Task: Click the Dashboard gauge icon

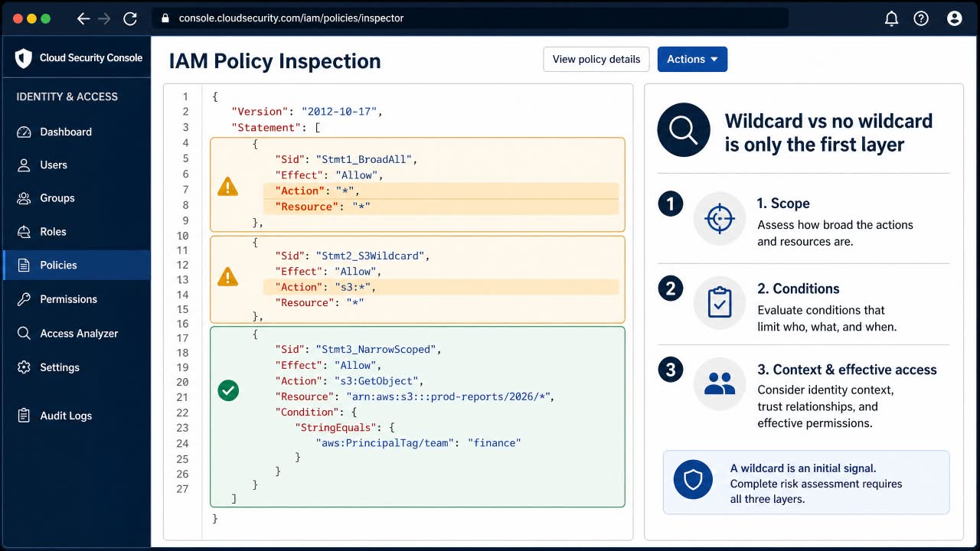Action: tap(24, 132)
